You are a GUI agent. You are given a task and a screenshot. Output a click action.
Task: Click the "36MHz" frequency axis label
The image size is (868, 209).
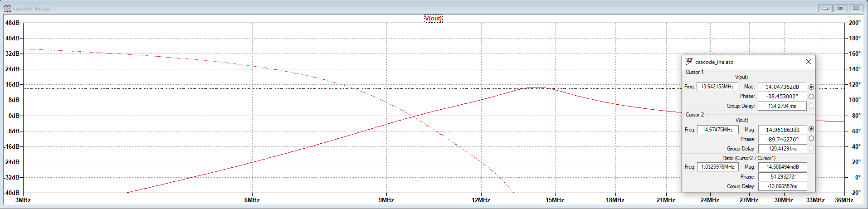[844, 200]
